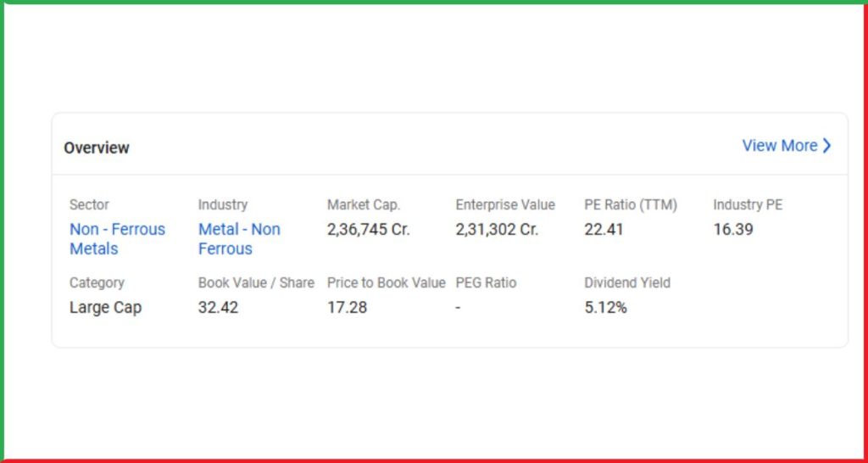Click the PE Ratio (TTM) value 22.41

click(x=604, y=229)
